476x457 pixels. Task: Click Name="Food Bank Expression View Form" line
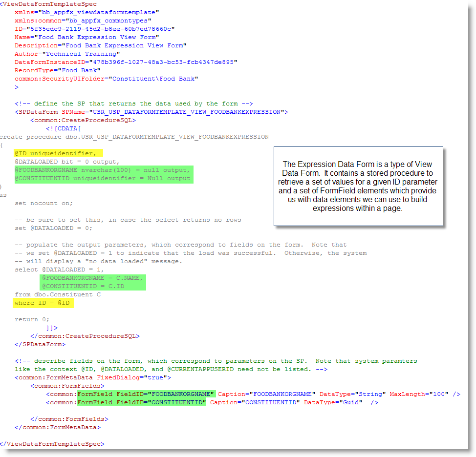[87, 37]
